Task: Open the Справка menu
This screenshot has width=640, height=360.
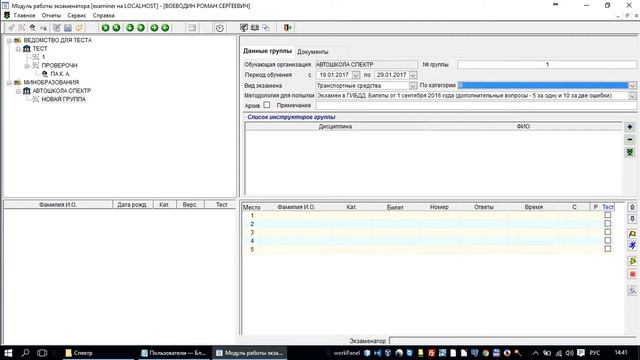Action: tap(103, 16)
